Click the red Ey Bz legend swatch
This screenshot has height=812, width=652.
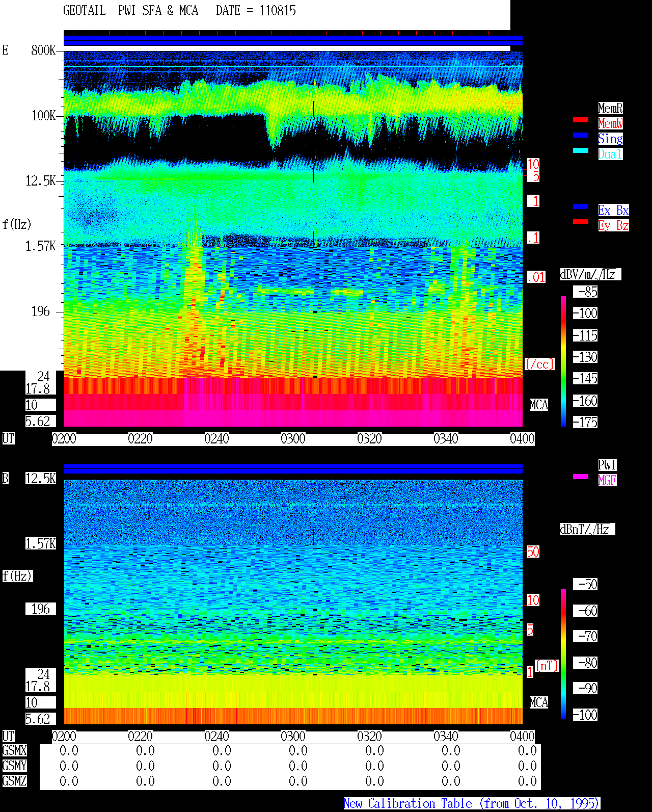click(581, 222)
